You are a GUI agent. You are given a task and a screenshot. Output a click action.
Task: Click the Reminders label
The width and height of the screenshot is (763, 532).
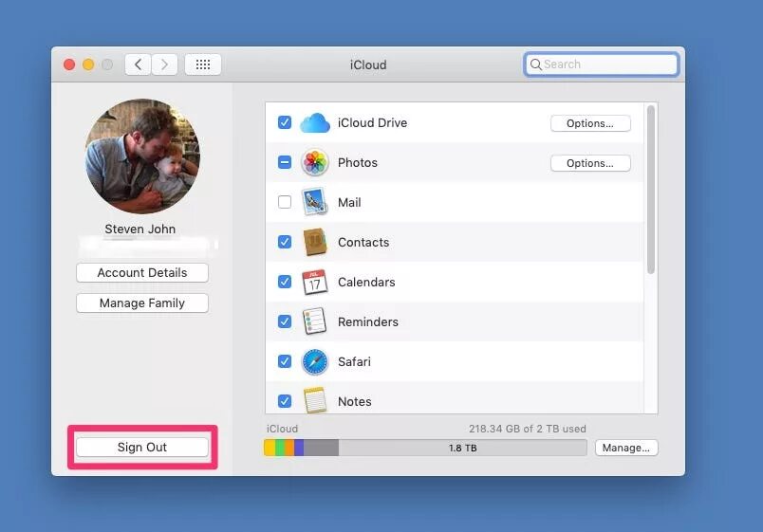coord(368,321)
